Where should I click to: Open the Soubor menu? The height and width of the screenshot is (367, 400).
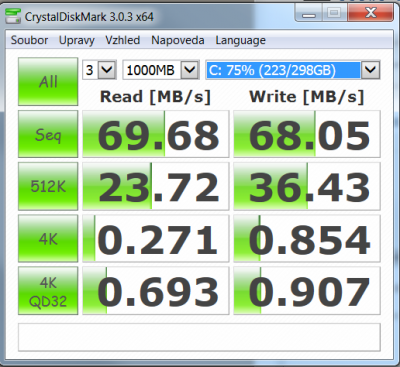pos(29,40)
